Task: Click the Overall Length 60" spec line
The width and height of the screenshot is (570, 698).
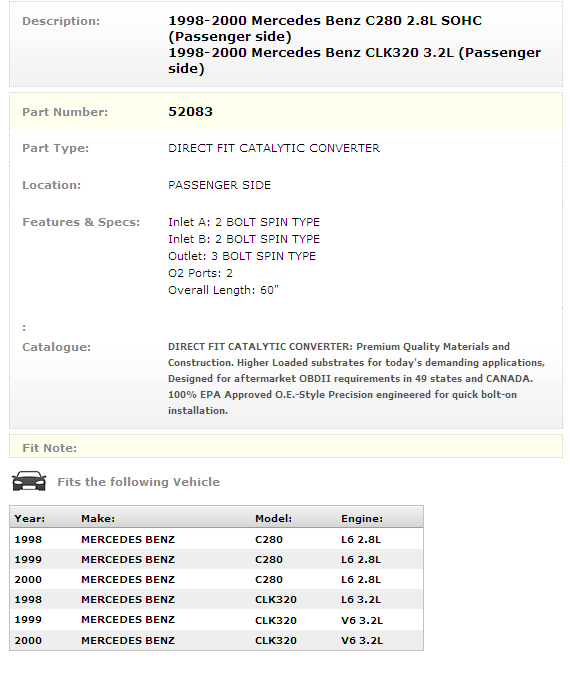Action: pos(223,290)
